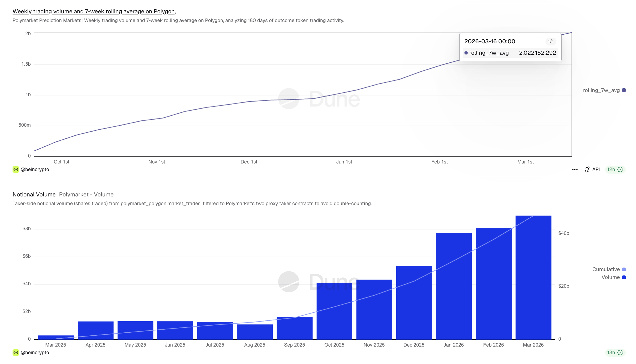Click the Dune watermark logo in the bar chart
The width and height of the screenshot is (636, 364).
click(289, 282)
